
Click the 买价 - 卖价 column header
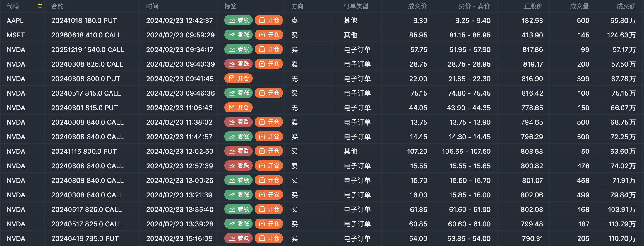tap(474, 6)
